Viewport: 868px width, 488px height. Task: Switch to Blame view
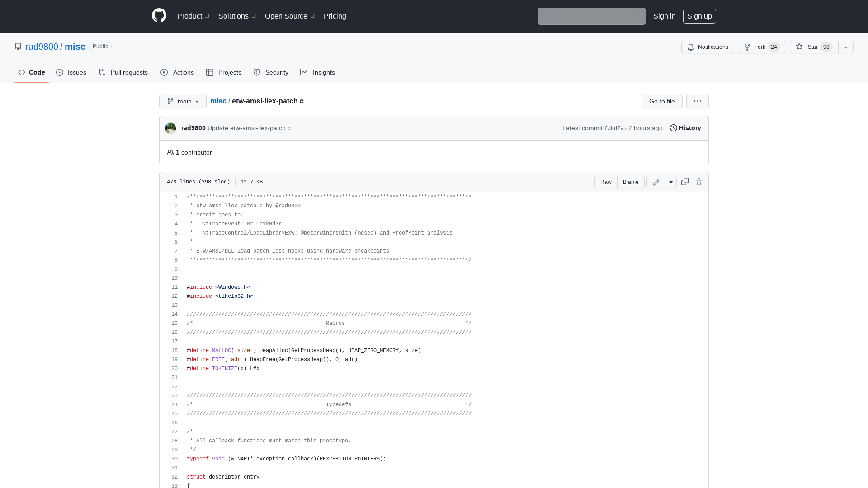(631, 182)
